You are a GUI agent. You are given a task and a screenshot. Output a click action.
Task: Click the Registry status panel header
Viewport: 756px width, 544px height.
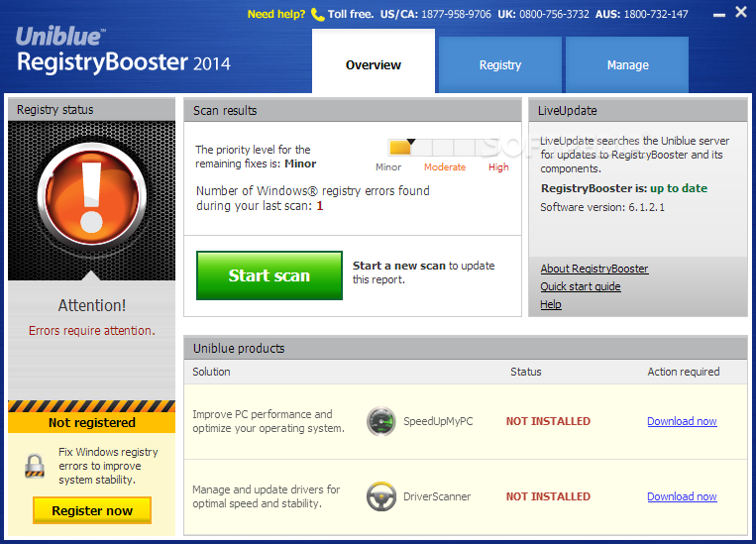tap(91, 109)
